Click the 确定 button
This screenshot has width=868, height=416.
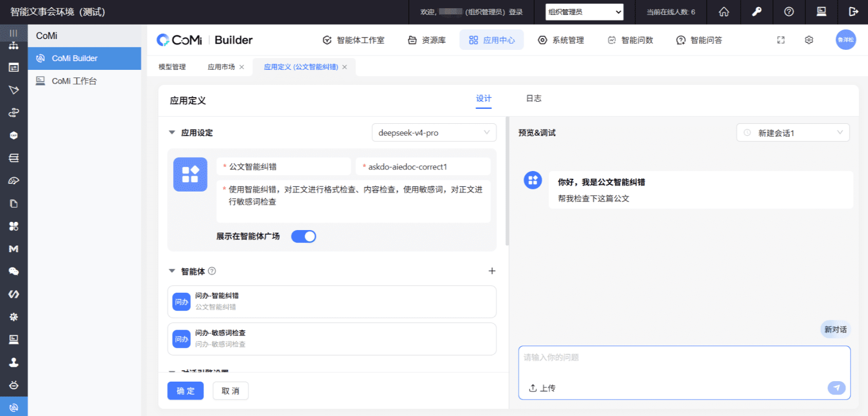[185, 391]
